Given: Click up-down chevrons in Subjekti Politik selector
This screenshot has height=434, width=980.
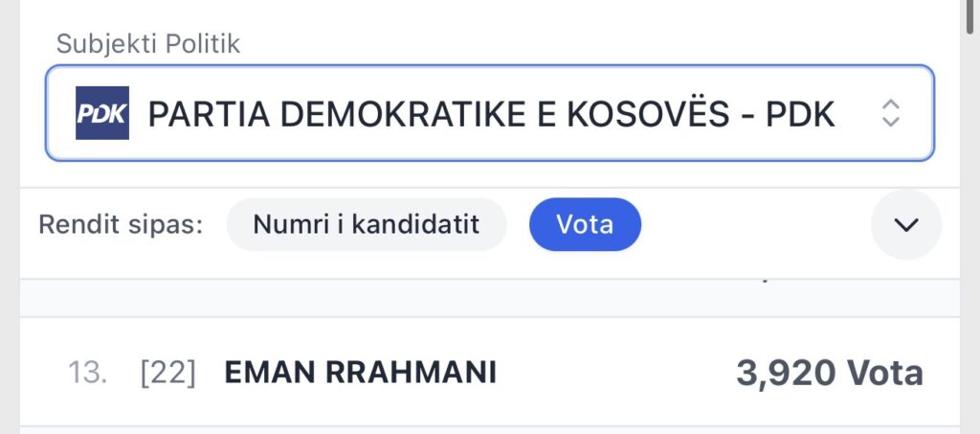Looking at the screenshot, I should click(890, 113).
